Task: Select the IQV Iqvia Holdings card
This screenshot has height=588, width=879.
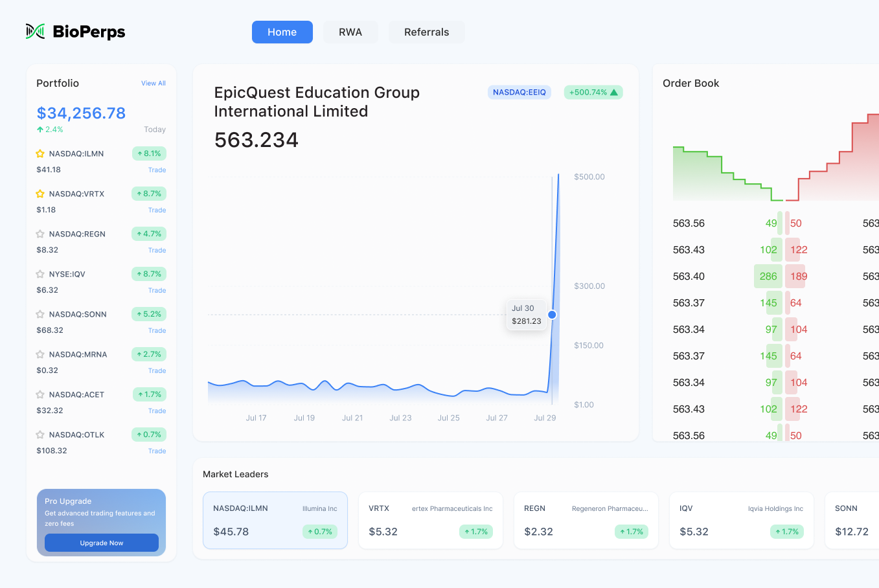Action: 742,520
